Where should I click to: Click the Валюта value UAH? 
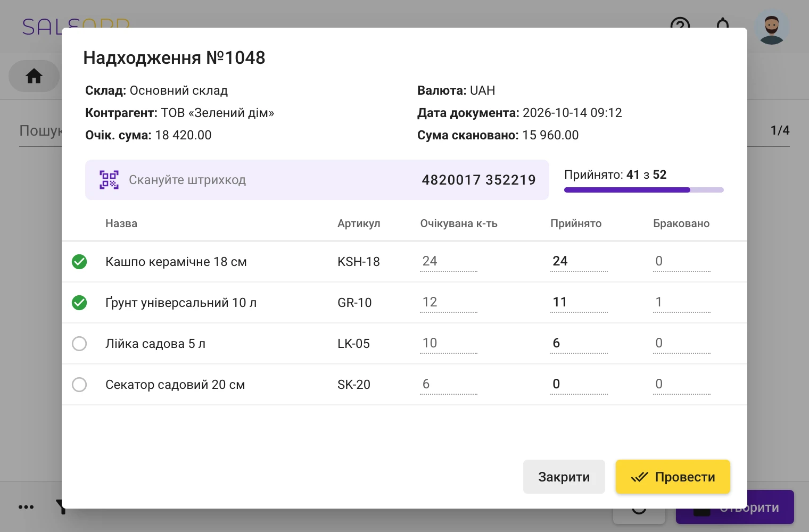483,90
